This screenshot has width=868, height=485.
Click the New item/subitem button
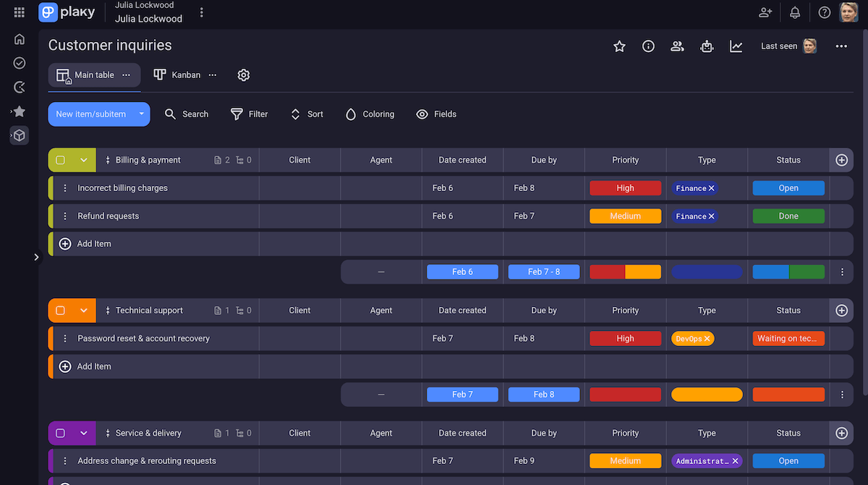point(92,114)
